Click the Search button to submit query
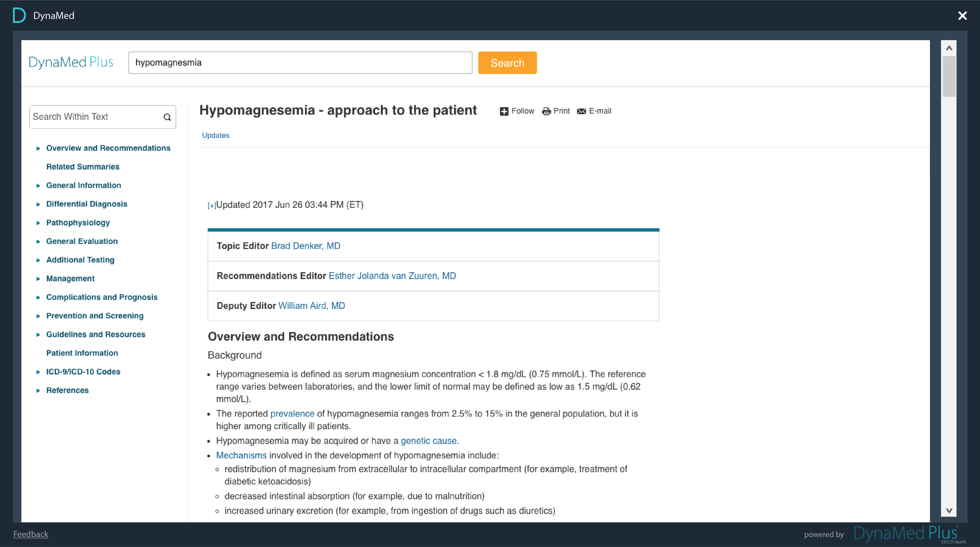Screen dimensions: 980x547 tap(508, 63)
